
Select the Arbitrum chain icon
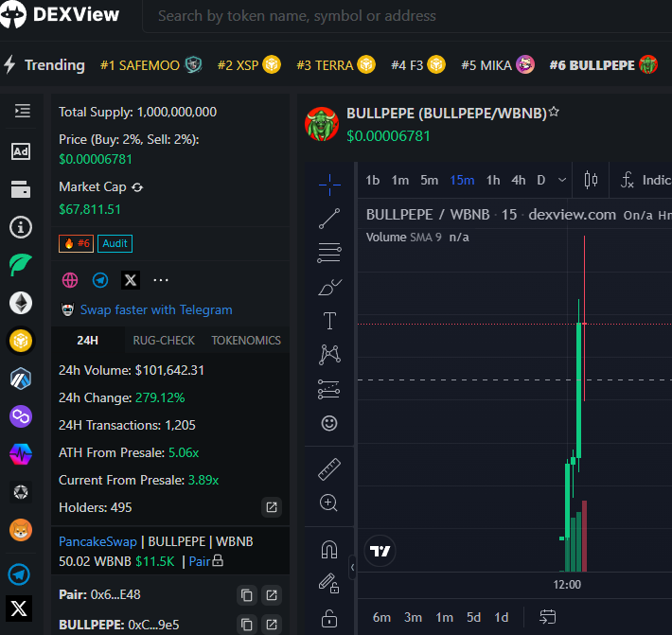[x=21, y=379]
